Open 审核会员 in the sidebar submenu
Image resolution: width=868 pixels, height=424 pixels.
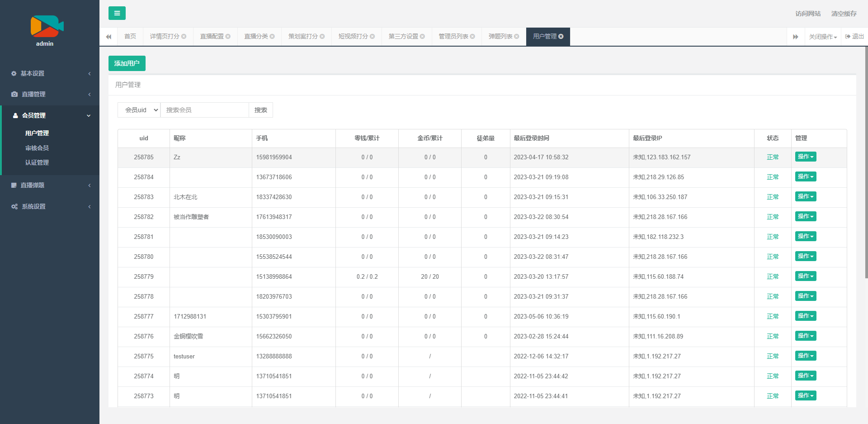pos(37,148)
